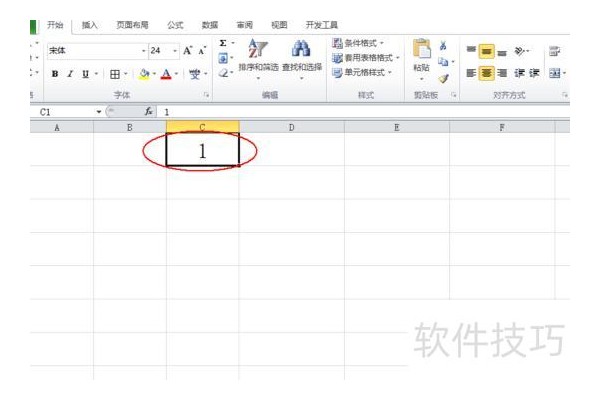This screenshot has width=600, height=400.
Task: Expand the font size 24 dropdown arrow
Action: tap(175, 51)
